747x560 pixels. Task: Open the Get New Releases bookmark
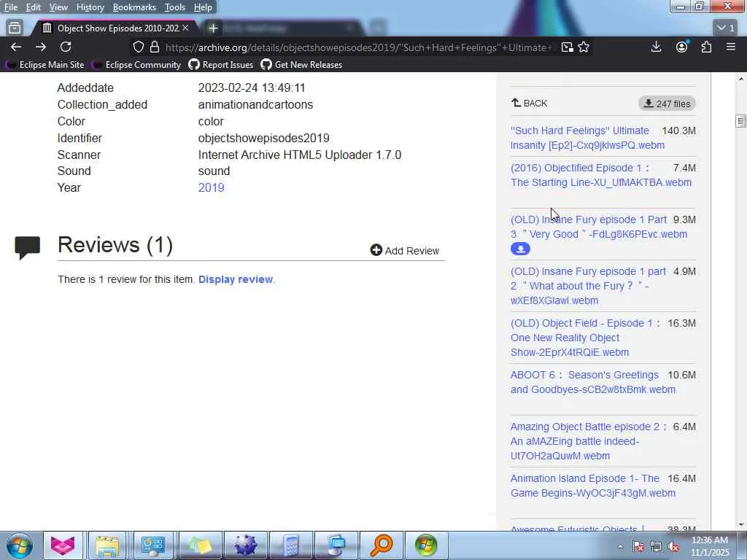[301, 65]
